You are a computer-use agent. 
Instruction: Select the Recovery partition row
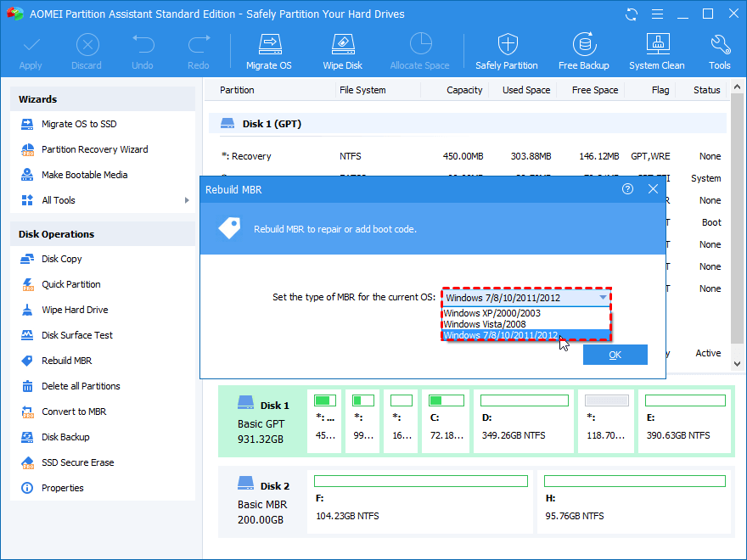point(468,156)
